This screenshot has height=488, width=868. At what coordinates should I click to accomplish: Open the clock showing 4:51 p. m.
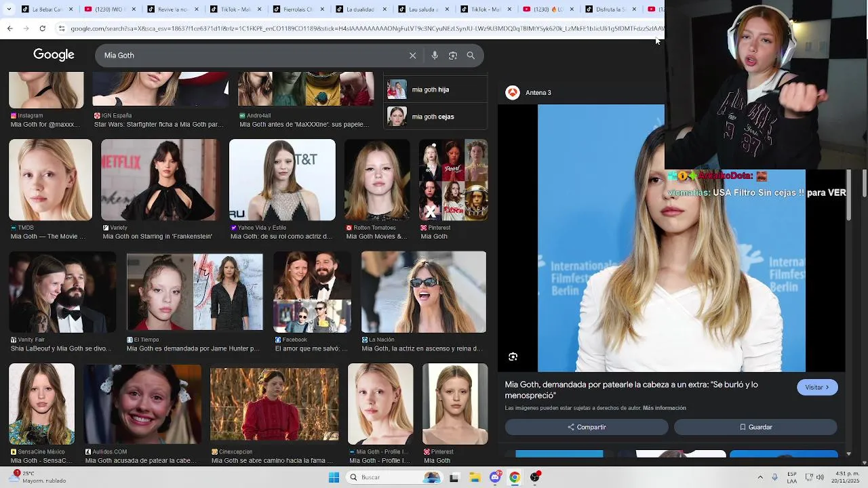[844, 477]
